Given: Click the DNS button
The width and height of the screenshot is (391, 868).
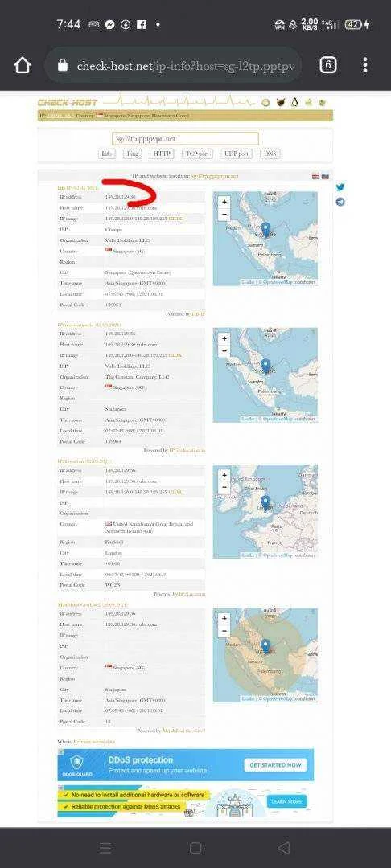Looking at the screenshot, I should point(270,154).
